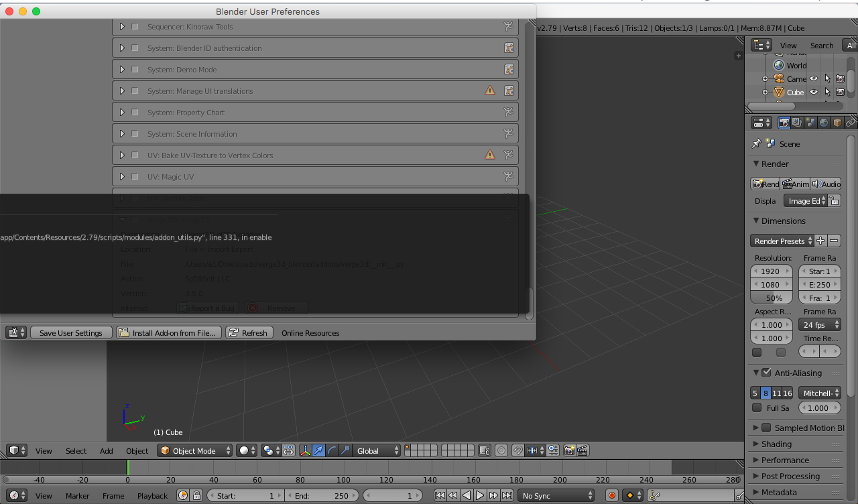The image size is (858, 504).
Task: Open the Outliner editor type selector
Action: click(761, 45)
